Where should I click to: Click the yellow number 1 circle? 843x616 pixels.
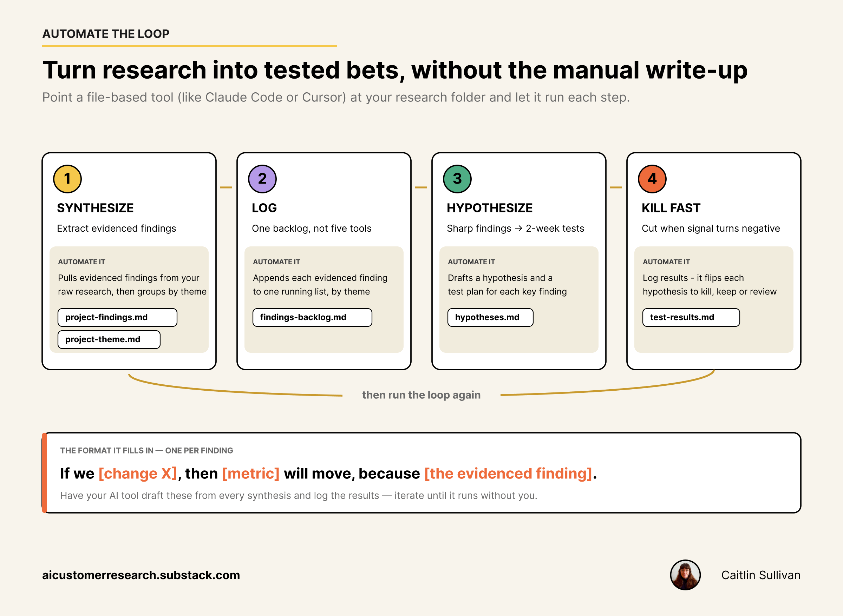pos(67,179)
